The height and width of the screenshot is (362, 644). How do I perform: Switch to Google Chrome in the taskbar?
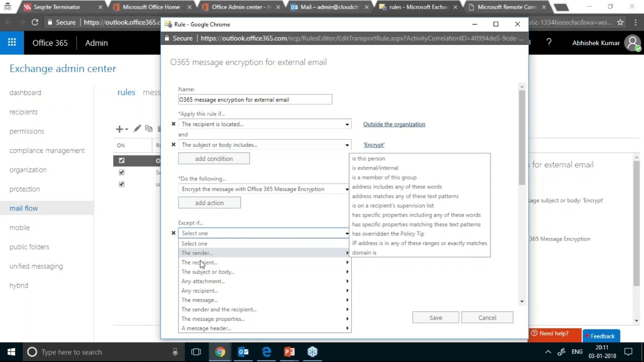[220, 352]
